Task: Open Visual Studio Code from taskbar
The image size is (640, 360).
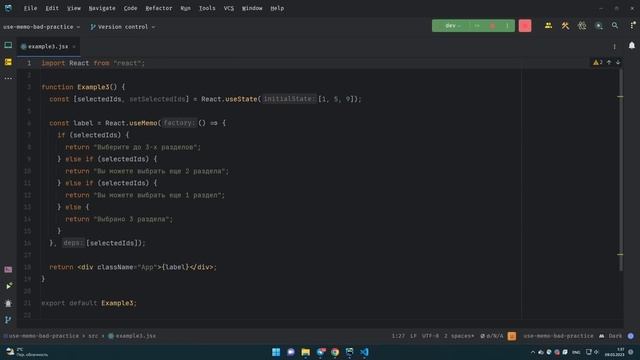Action: point(364,352)
